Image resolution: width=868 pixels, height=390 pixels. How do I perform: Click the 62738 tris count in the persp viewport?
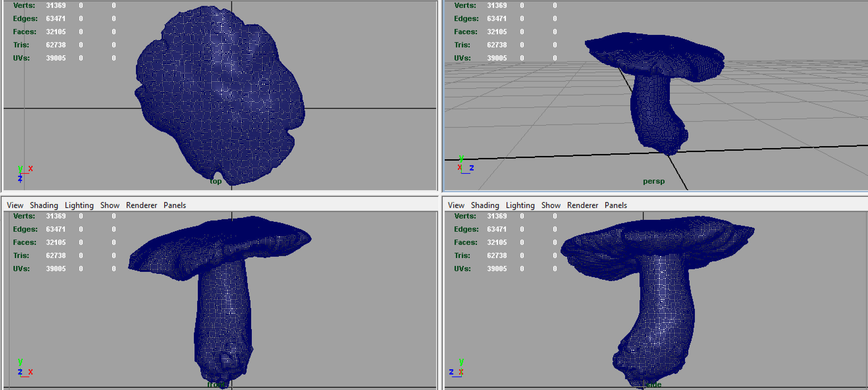[497, 45]
